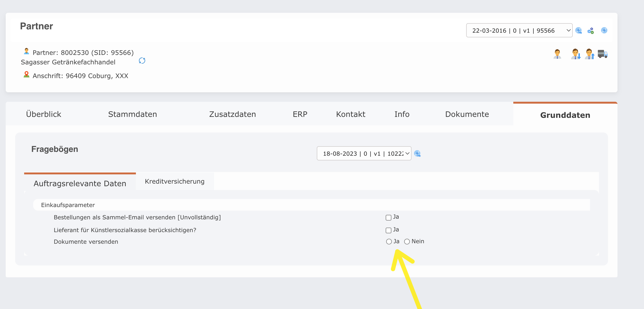Go to the Kontakt tab
The image size is (644, 309).
coord(350,114)
